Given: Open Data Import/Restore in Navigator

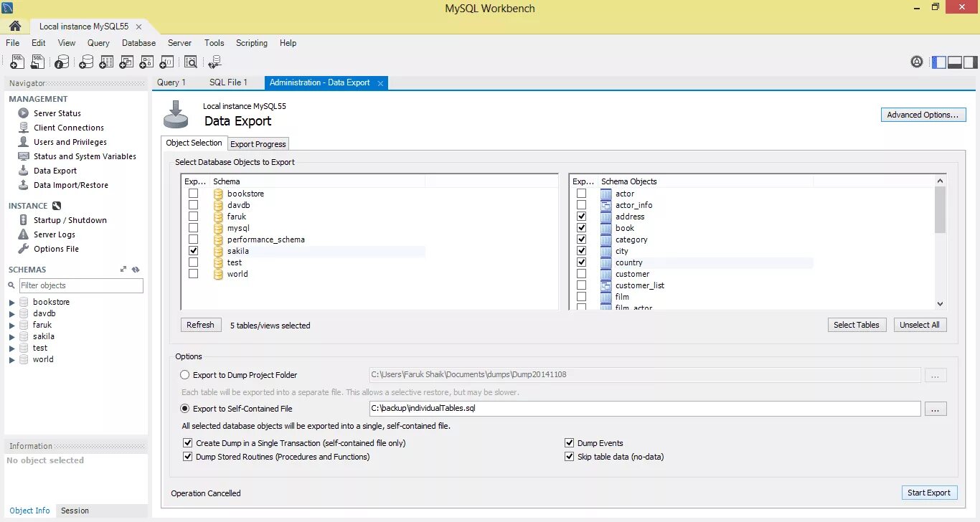Looking at the screenshot, I should click(x=71, y=185).
